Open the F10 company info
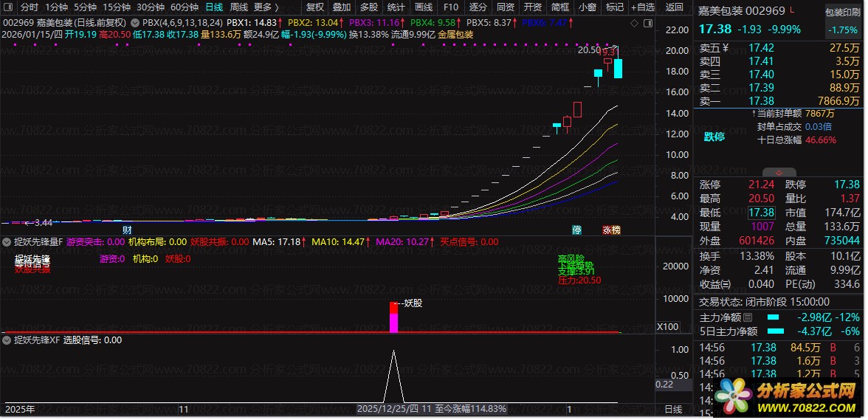 point(450,7)
